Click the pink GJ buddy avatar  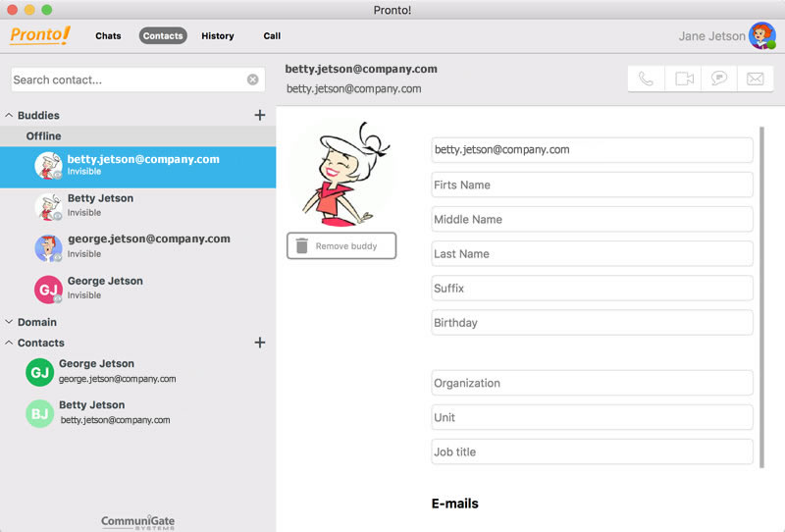tap(48, 289)
